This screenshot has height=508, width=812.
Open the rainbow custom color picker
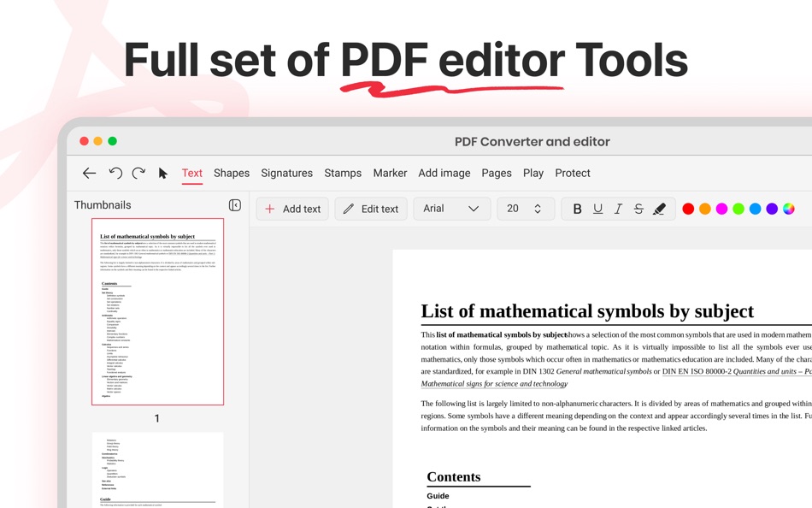click(789, 209)
